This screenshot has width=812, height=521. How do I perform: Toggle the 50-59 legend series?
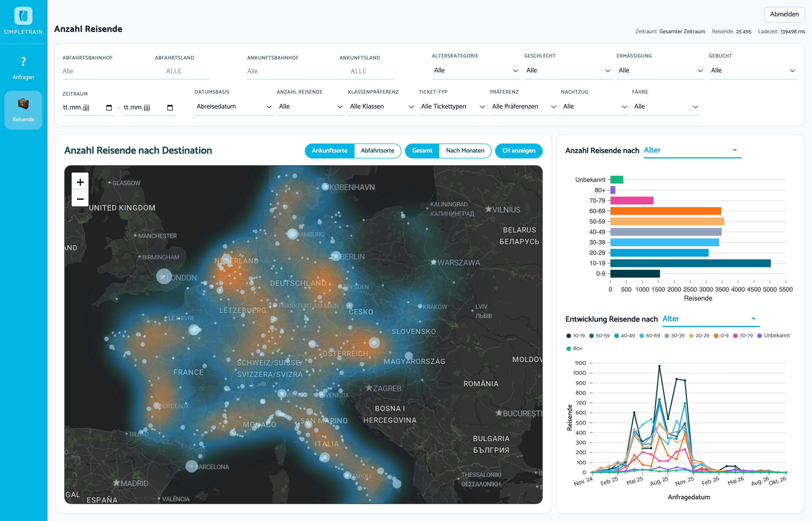[x=599, y=335]
